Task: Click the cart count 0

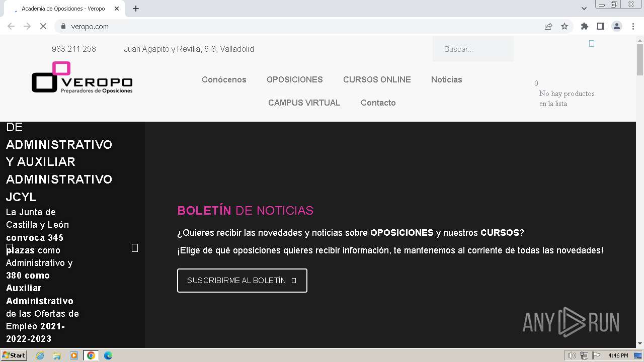Action: point(536,83)
